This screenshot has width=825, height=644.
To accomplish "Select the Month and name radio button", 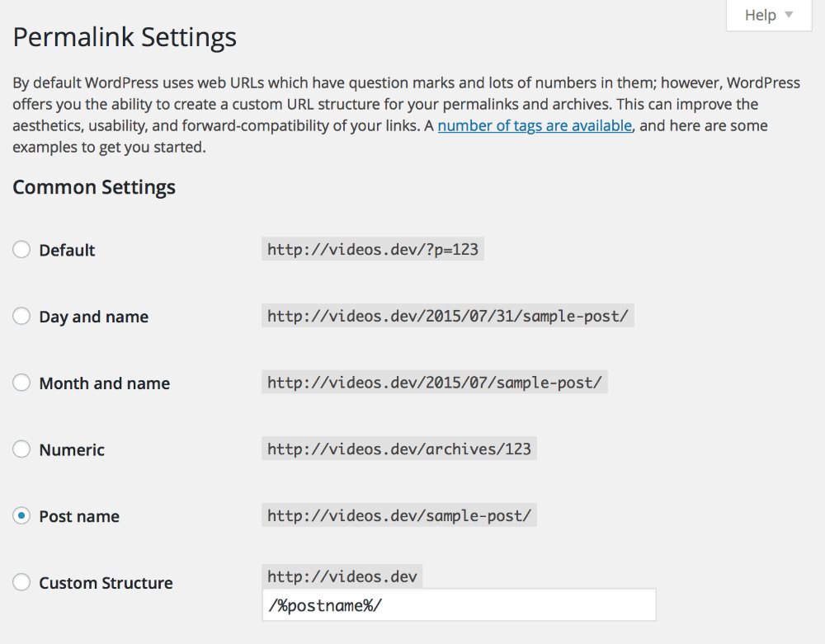I will (x=21, y=383).
